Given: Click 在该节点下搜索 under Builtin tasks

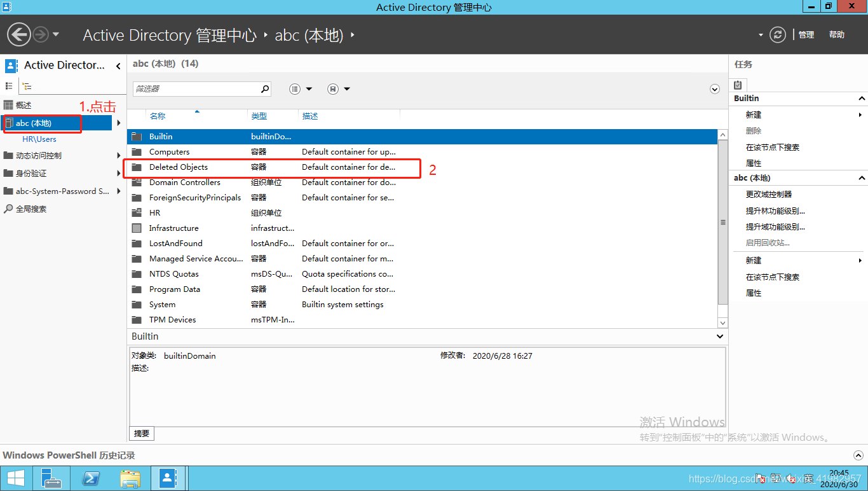Looking at the screenshot, I should click(773, 148).
